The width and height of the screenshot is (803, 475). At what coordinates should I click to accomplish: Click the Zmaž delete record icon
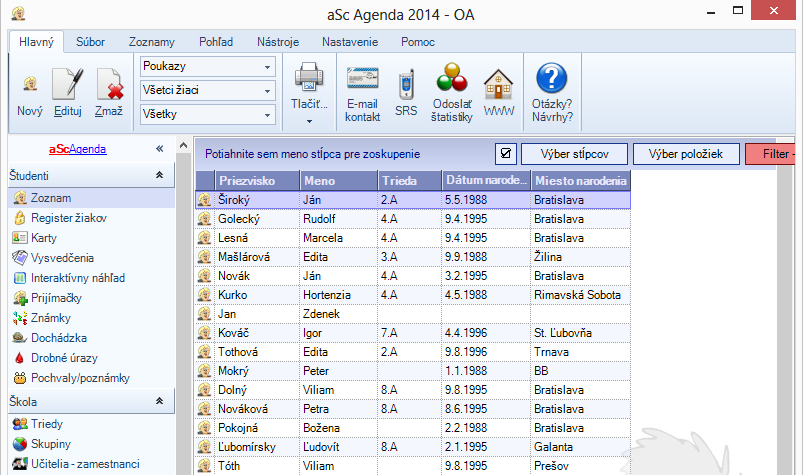(110, 84)
